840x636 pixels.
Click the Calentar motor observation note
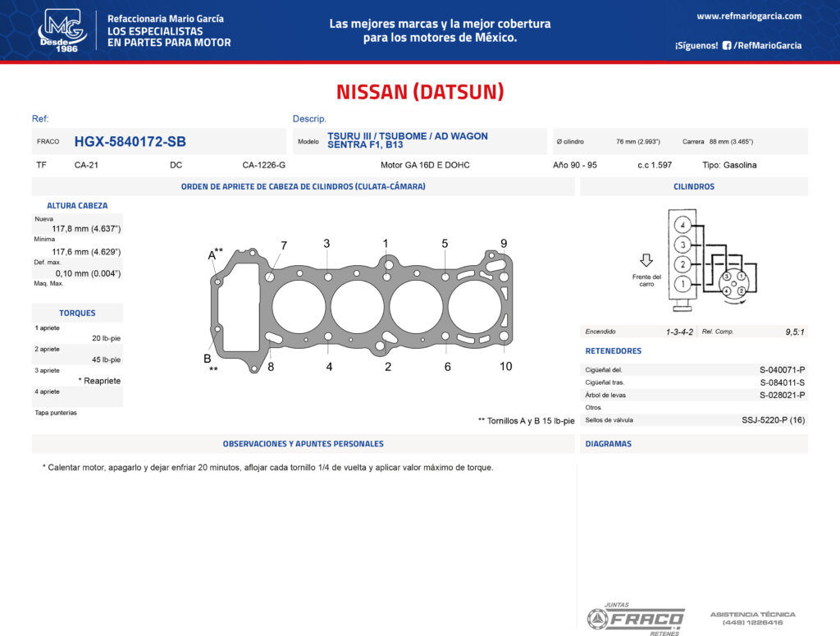click(x=268, y=467)
